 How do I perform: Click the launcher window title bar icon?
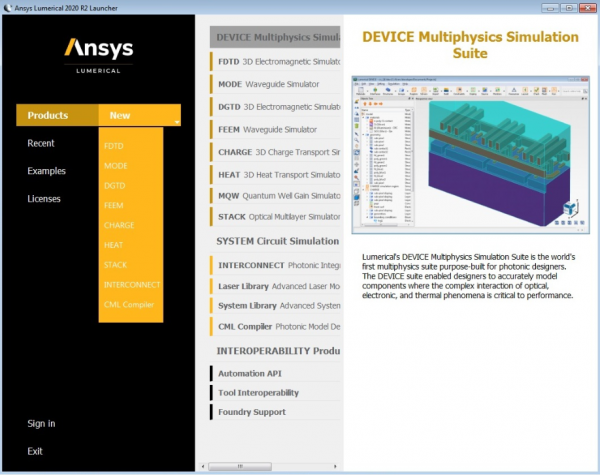pyautogui.click(x=8, y=8)
